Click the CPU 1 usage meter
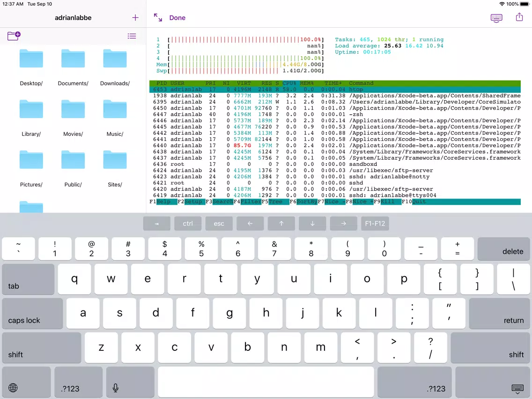The height and width of the screenshot is (399, 532). 240,40
